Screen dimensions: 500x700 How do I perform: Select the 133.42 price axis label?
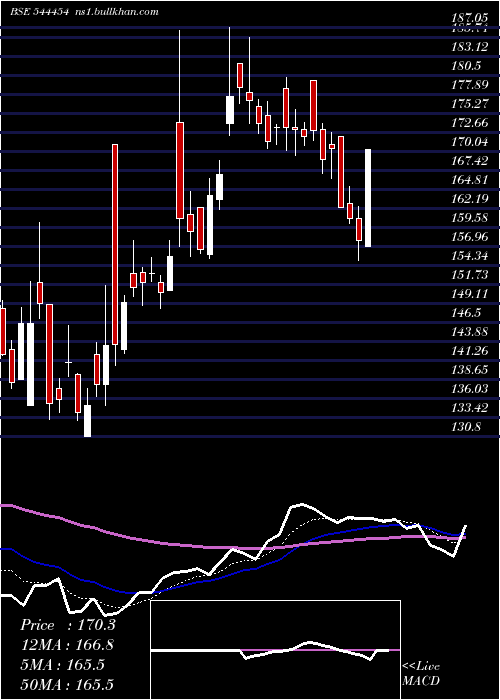coord(469,408)
